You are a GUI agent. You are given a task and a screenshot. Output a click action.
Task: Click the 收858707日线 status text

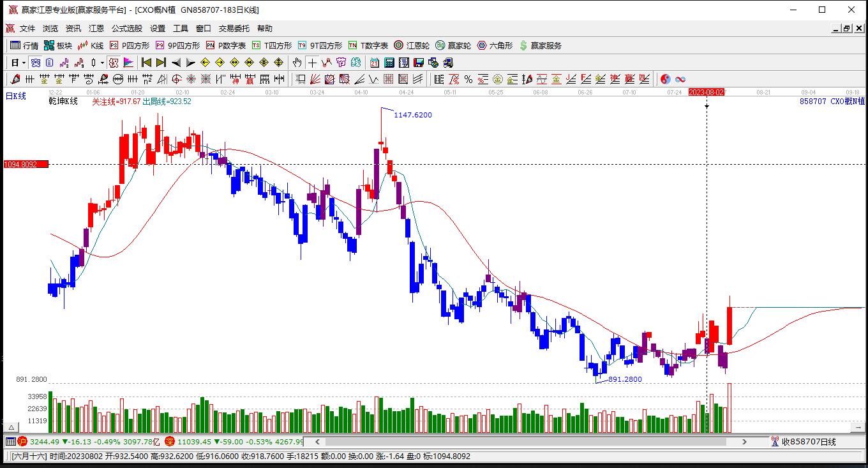click(809, 441)
